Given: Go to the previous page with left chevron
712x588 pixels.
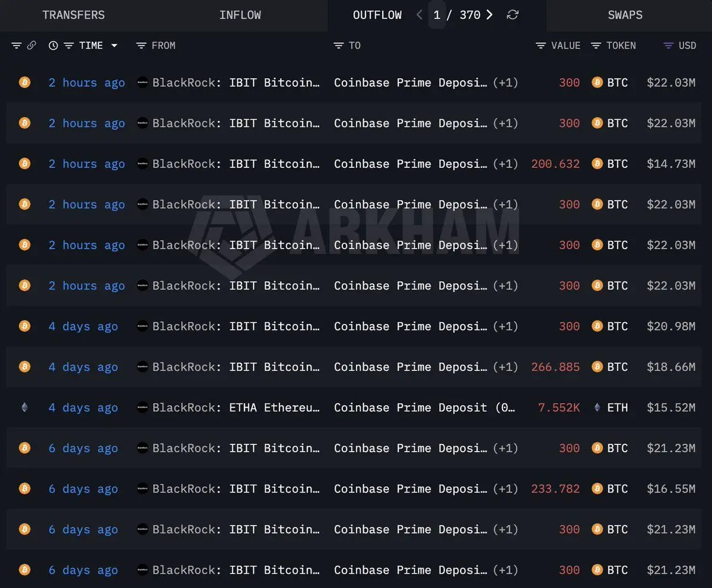Looking at the screenshot, I should pos(419,15).
